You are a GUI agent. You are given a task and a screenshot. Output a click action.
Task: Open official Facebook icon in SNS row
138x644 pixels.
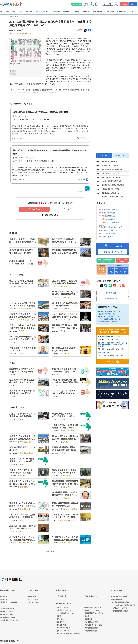pos(106,285)
